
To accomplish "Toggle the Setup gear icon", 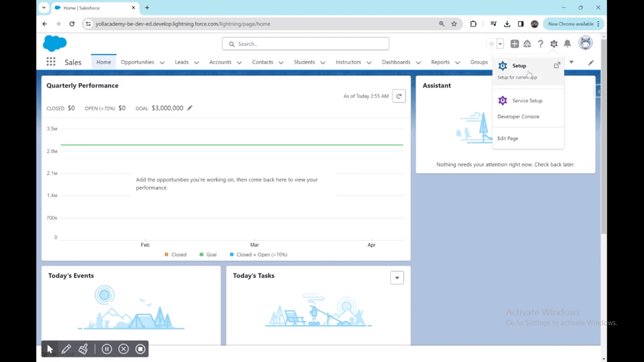I will point(554,44).
